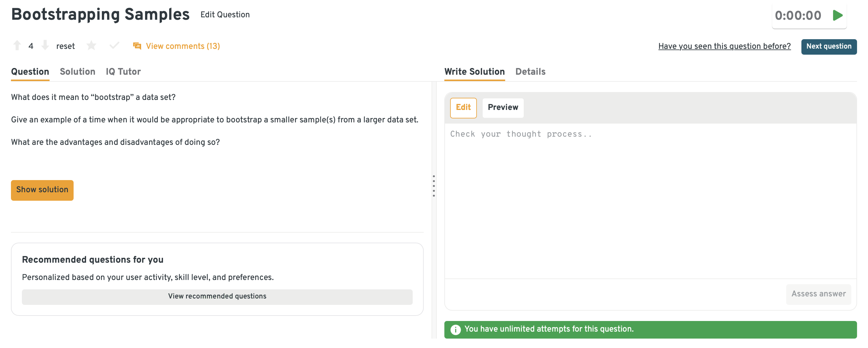Viewport: 868px width, 348px height.
Task: Click inside the solution text area
Action: [x=650, y=202]
